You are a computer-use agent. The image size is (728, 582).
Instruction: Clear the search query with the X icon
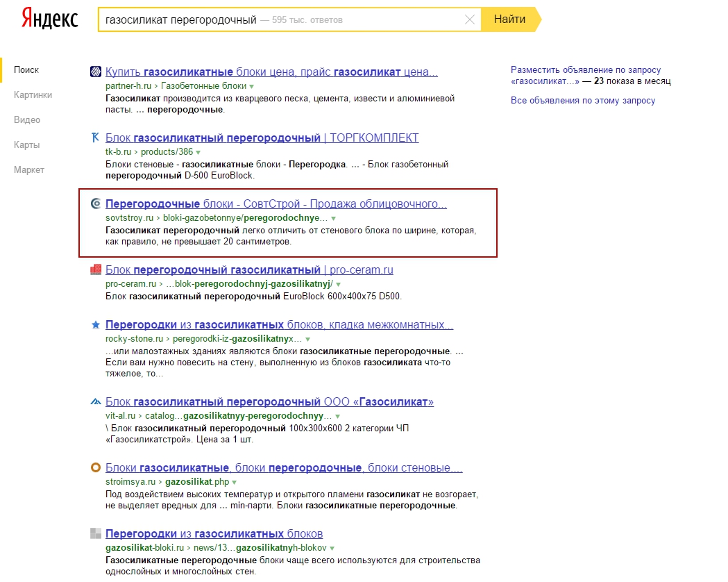[470, 19]
